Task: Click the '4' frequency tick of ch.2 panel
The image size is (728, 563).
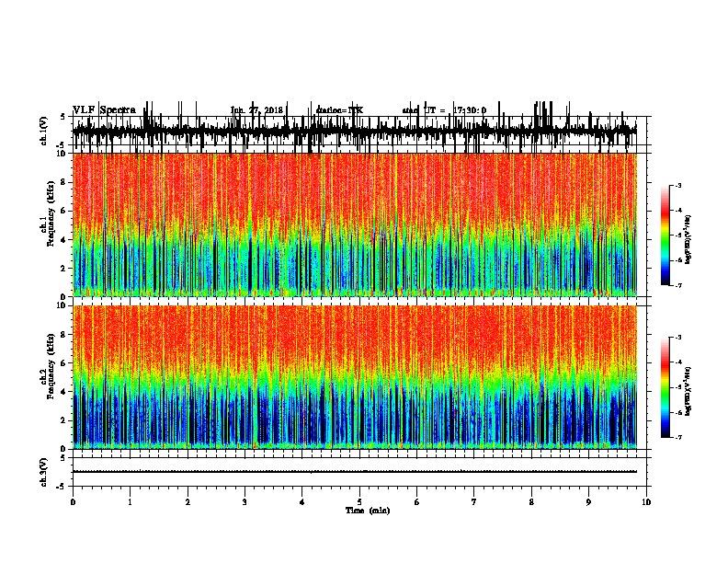Action: (63, 392)
